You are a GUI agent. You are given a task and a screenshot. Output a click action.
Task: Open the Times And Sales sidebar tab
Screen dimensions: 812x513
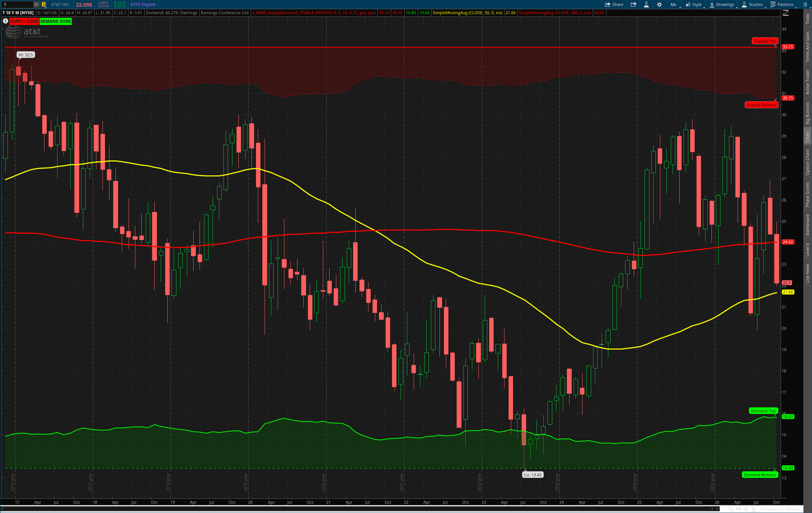tap(807, 47)
